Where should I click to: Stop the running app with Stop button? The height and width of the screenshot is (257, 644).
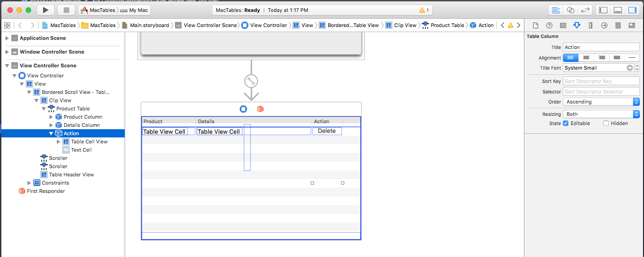point(66,10)
